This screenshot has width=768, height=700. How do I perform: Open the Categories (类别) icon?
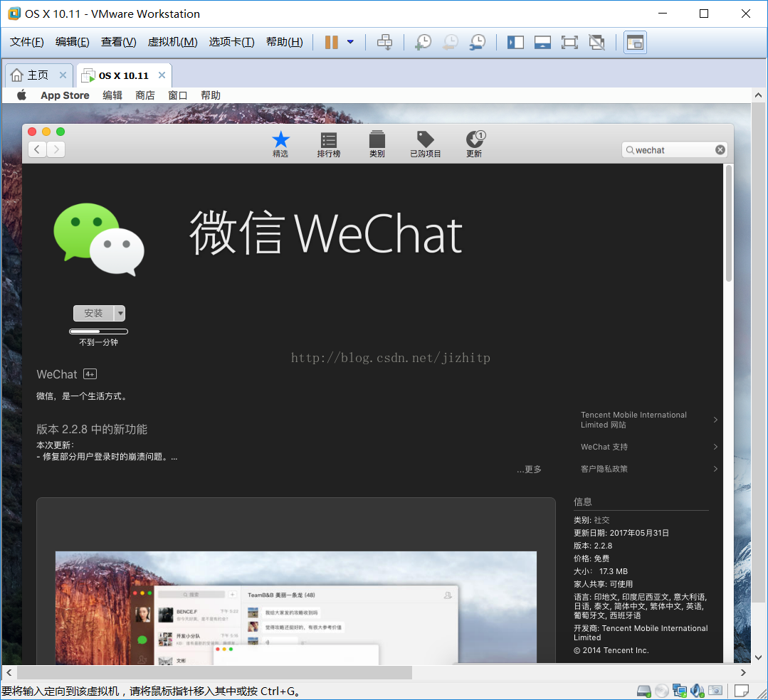[377, 144]
